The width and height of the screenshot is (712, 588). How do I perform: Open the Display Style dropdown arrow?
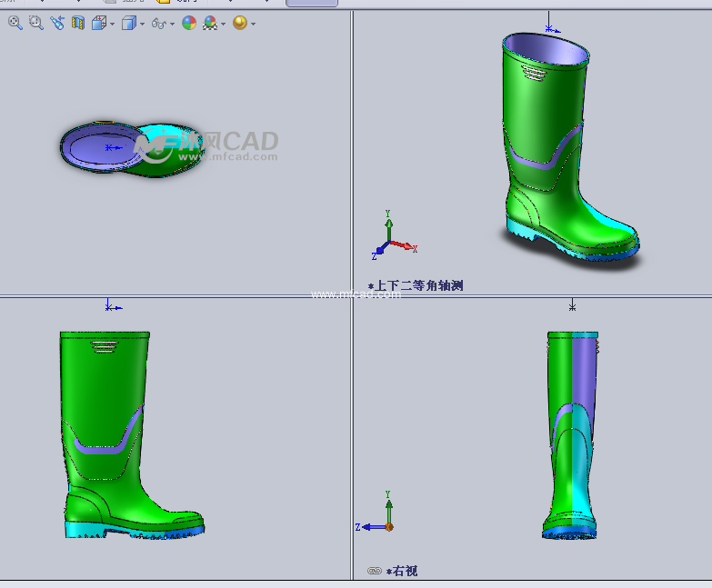[142, 24]
